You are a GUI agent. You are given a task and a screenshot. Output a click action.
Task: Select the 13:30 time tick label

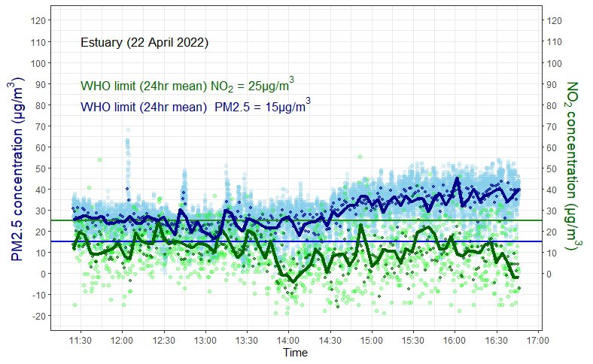[246, 339]
